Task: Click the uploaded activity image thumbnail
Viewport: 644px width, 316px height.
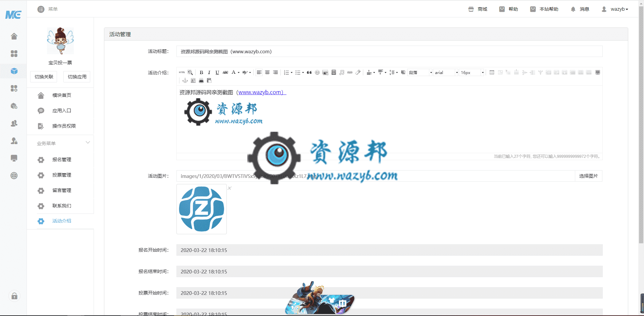Action: point(202,209)
